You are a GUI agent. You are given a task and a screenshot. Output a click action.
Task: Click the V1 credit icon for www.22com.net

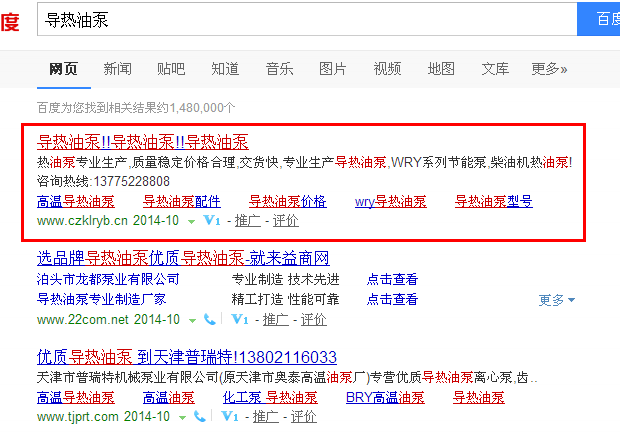tap(240, 319)
